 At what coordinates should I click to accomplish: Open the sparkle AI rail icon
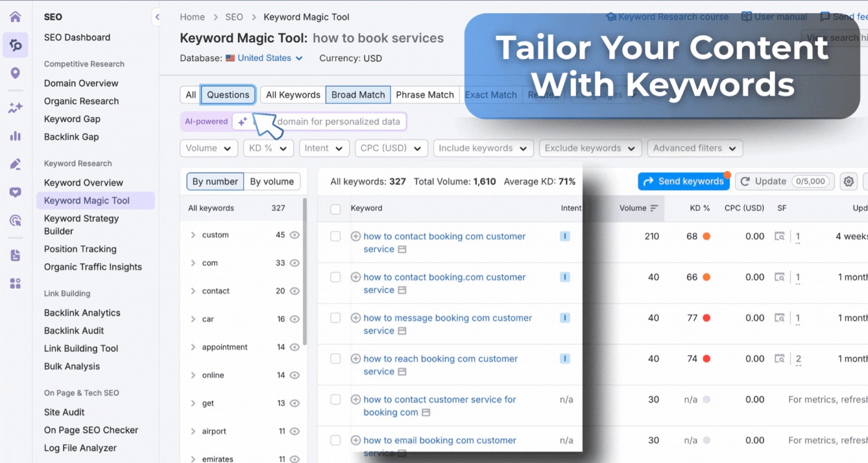pyautogui.click(x=15, y=108)
